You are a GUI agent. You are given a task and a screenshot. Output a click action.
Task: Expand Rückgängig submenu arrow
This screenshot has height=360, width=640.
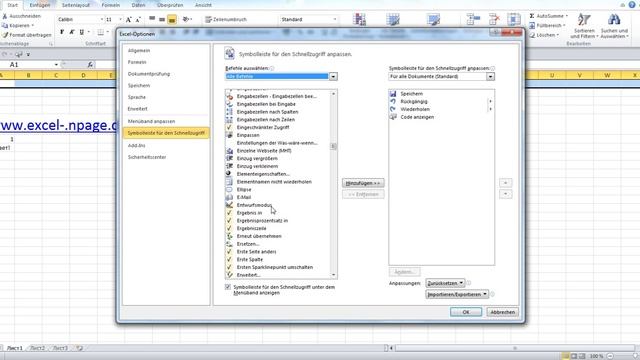[490, 101]
